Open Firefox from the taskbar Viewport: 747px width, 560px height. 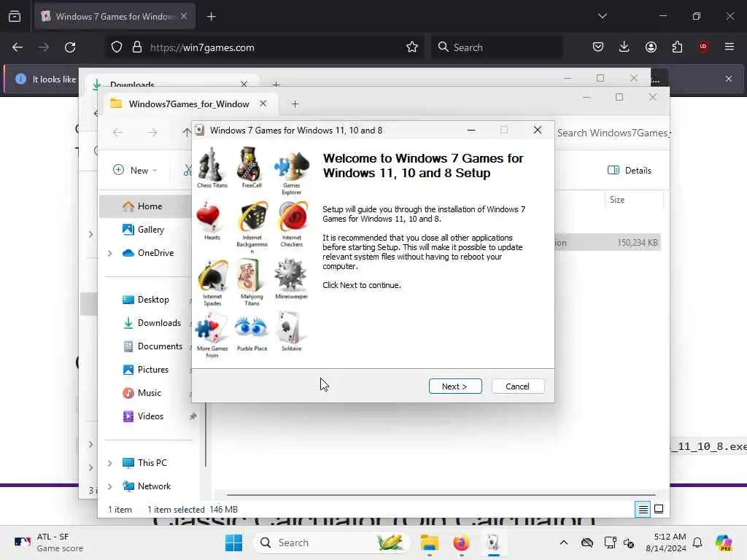(461, 542)
